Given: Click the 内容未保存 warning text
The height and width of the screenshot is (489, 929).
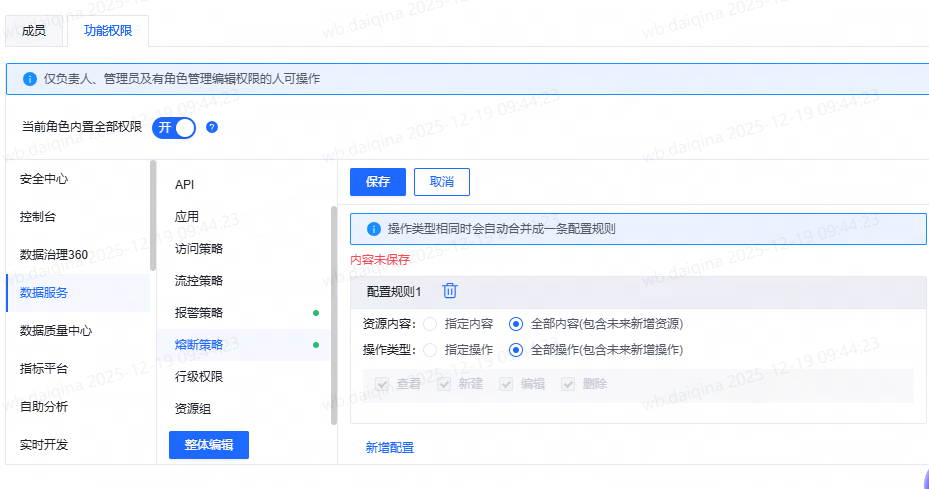Looking at the screenshot, I should [x=380, y=260].
